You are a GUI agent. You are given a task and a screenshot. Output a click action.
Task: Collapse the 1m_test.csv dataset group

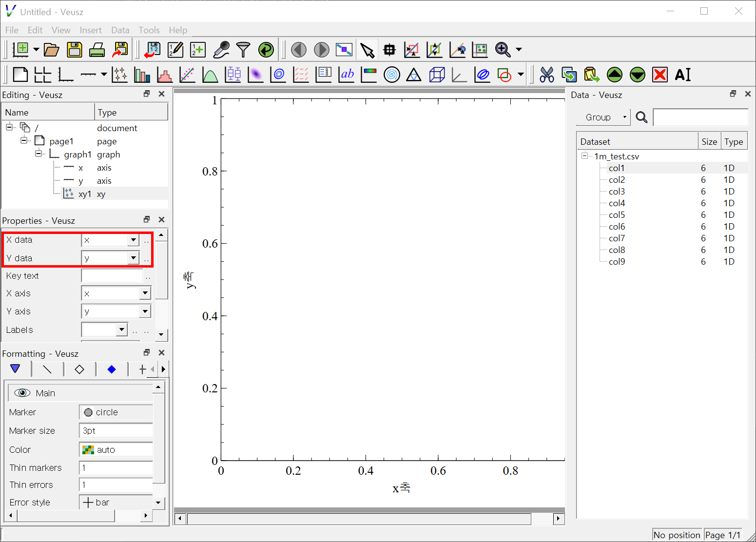click(585, 156)
